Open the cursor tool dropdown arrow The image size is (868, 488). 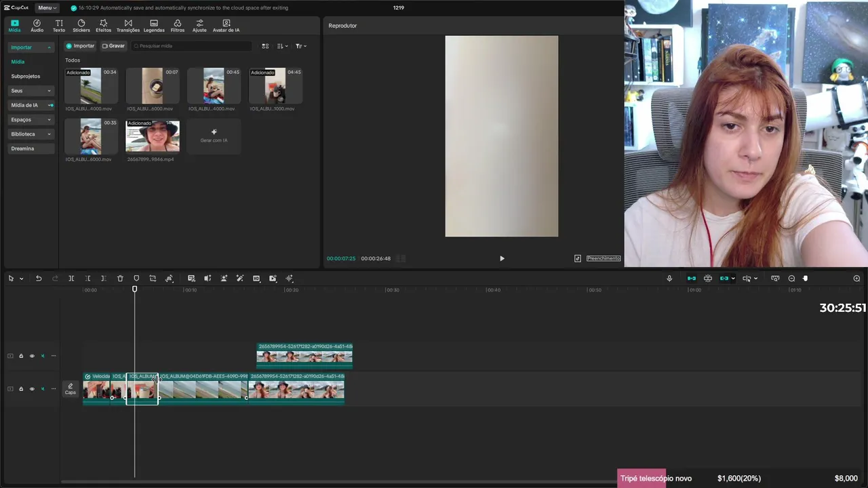tap(21, 279)
